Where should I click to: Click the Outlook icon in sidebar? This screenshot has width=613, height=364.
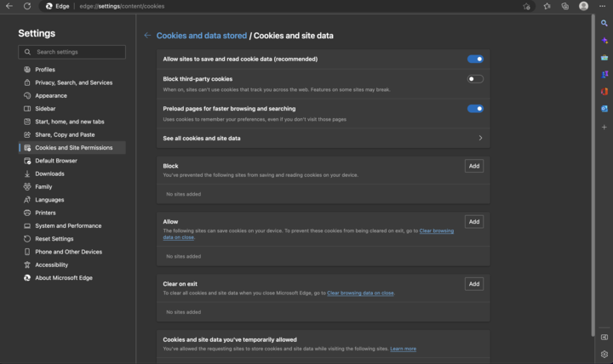click(604, 109)
